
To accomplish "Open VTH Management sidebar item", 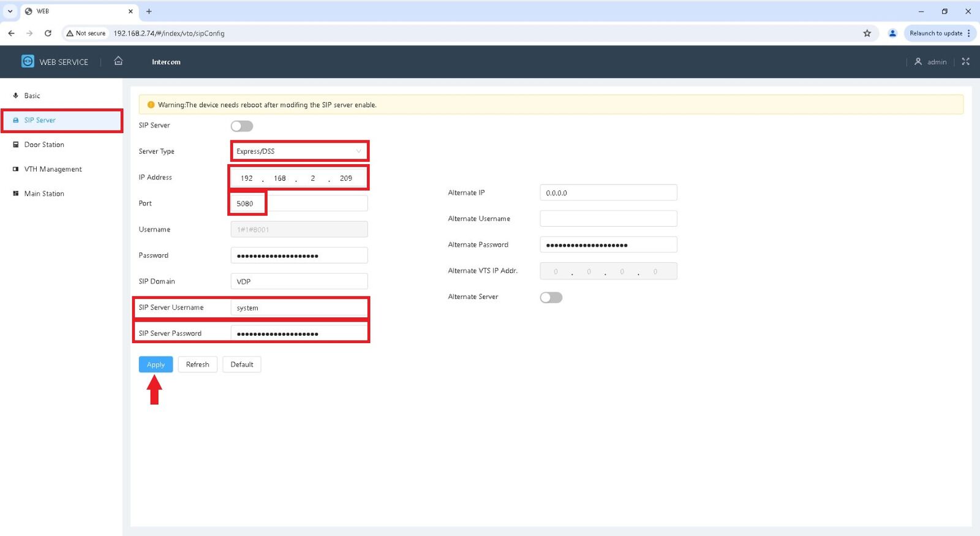I will (x=53, y=169).
